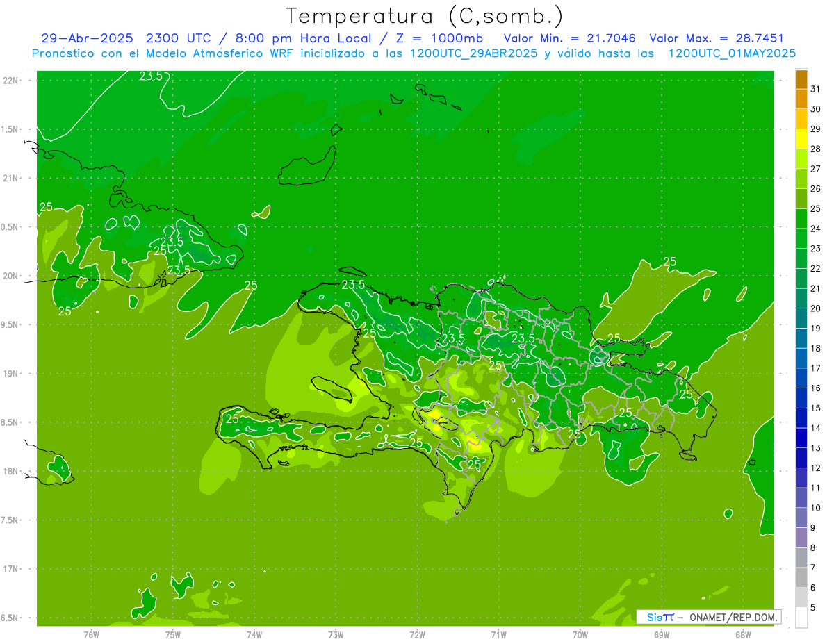Viewport: 834px width, 644px height.
Task: Click the "19N" latitude axis label
Action: coord(10,373)
